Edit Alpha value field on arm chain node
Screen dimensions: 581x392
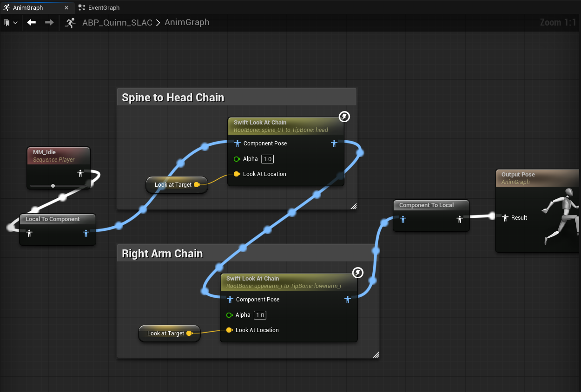pyautogui.click(x=260, y=315)
